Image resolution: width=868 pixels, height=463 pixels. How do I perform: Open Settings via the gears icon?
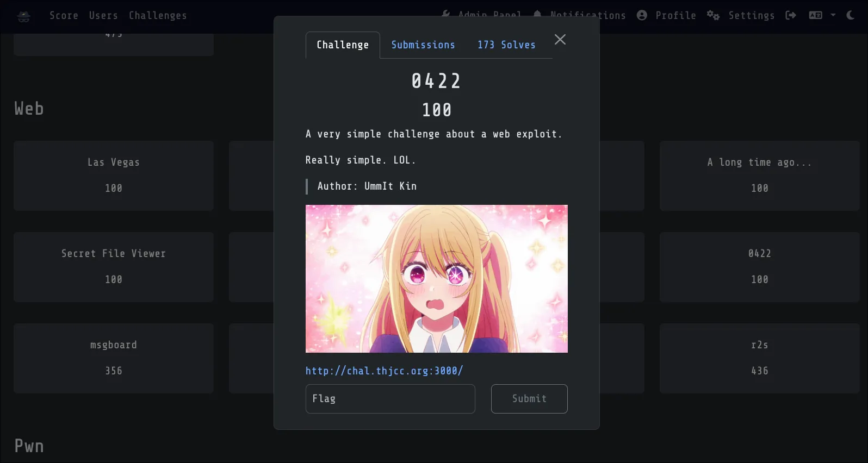713,15
